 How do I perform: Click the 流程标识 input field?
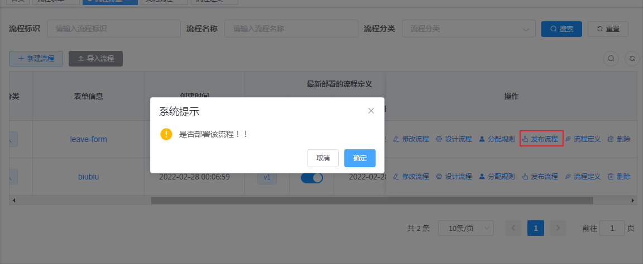point(114,29)
